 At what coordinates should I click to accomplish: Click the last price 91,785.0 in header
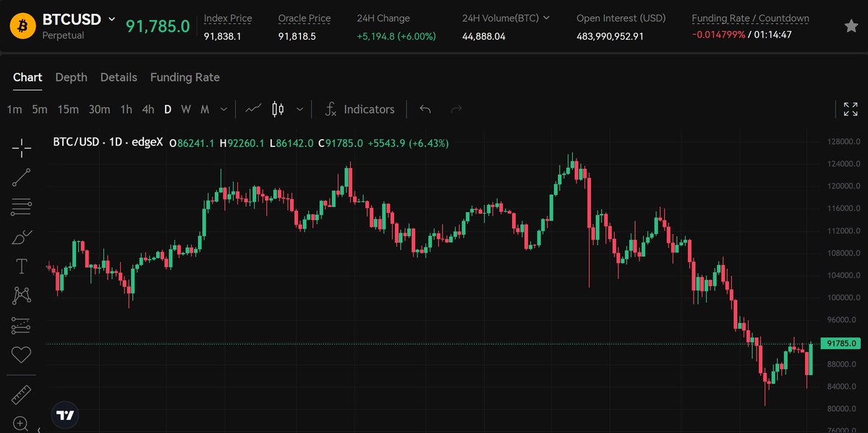tap(158, 27)
